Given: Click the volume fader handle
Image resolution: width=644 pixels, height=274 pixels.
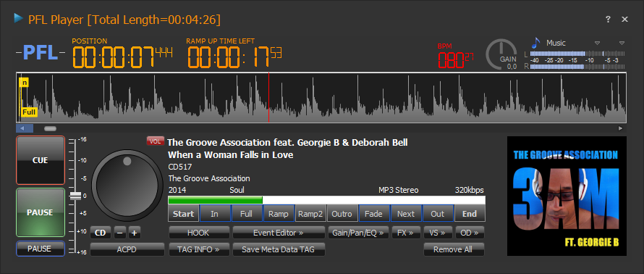Looking at the screenshot, I should coord(75,196).
